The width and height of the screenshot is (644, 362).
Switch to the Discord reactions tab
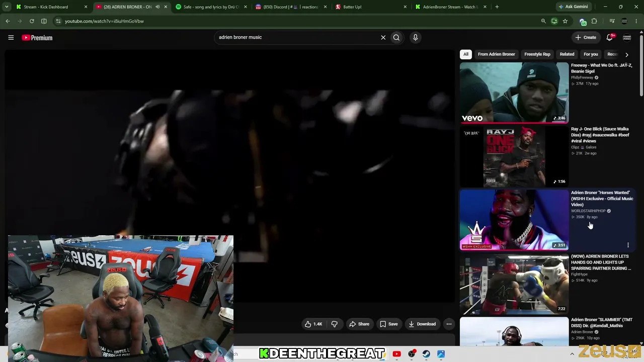(290, 7)
